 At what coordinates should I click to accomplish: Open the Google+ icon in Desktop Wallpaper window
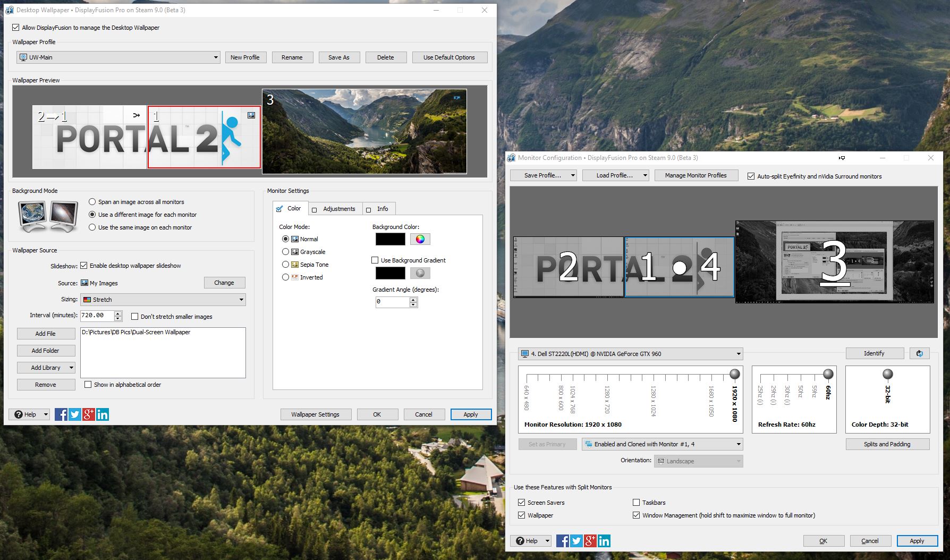coord(89,414)
